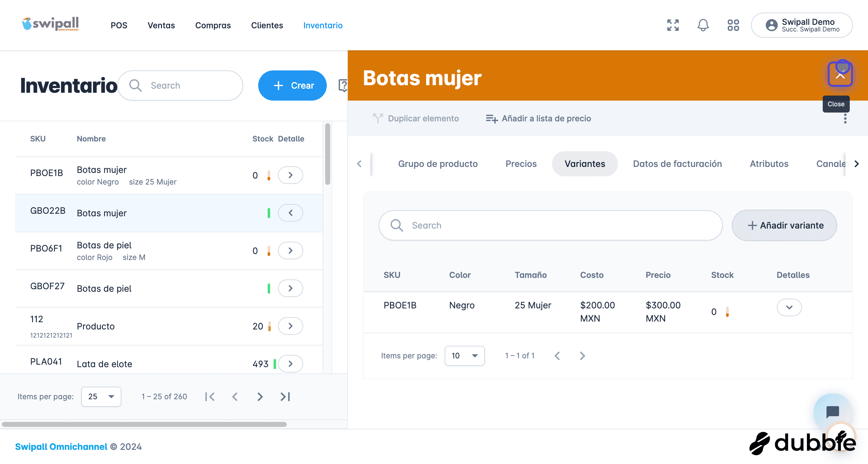Click Añadir a lista de precio
Screen dimensions: 868x464
538,119
